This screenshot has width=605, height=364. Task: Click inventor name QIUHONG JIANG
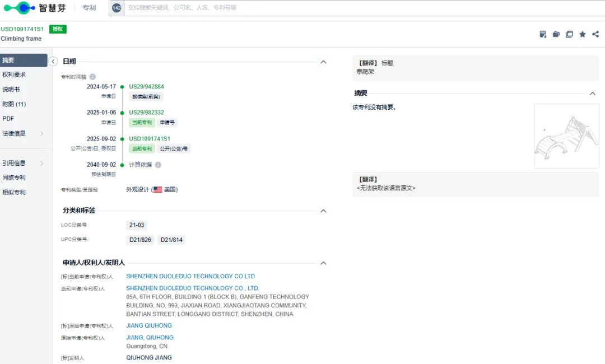(x=149, y=357)
